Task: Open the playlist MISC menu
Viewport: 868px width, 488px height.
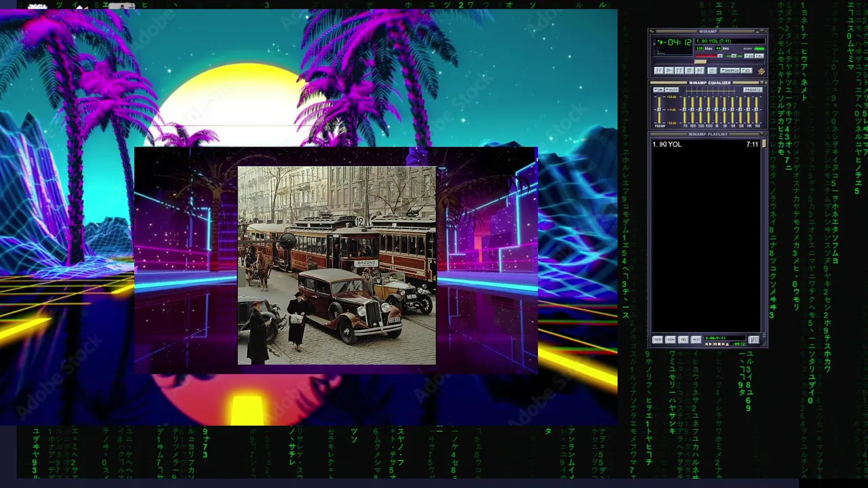Action: click(696, 340)
